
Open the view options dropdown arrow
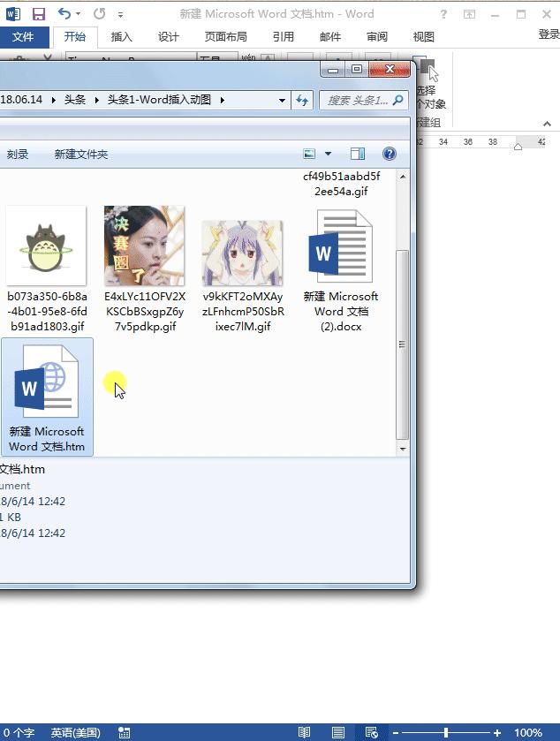coord(328,154)
